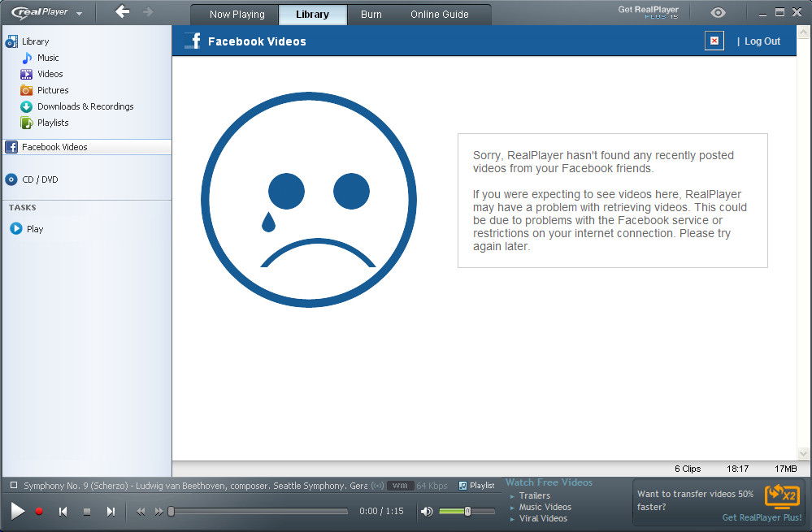The height and width of the screenshot is (532, 812).
Task: Click the Facebook logo in the header
Action: click(x=193, y=41)
